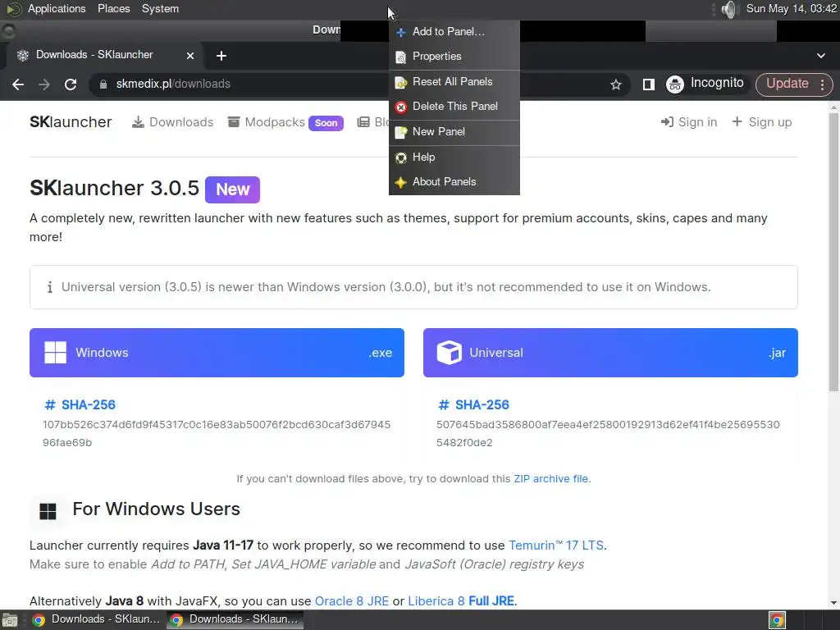
Task: Go to Downloads in the site navigation
Action: pyautogui.click(x=172, y=122)
